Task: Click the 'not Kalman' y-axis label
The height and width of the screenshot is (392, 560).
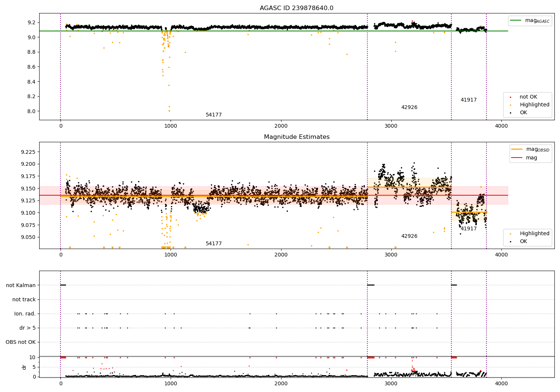Action: pyautogui.click(x=21, y=285)
